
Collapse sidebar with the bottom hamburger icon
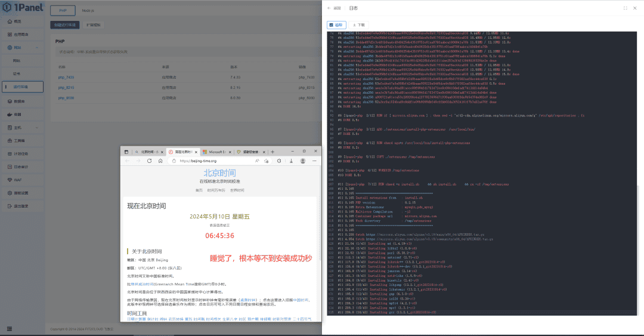(x=9, y=328)
